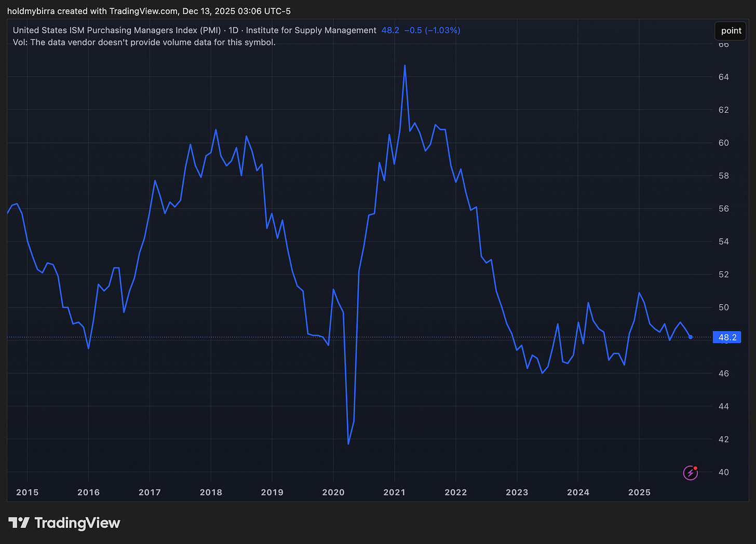Click the 2021 label on time axis

click(395, 492)
